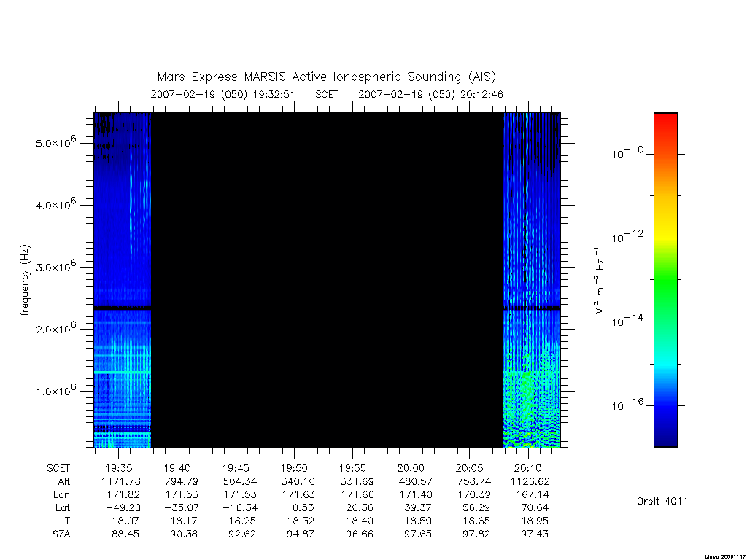
Task: Click the SZA row label
Action: (61, 534)
